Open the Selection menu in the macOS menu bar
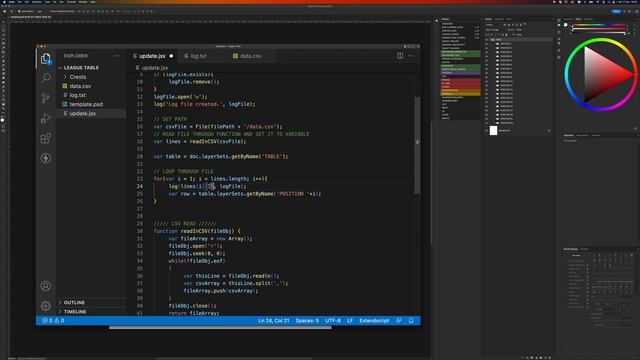The width and height of the screenshot is (640, 360). coord(37,2)
